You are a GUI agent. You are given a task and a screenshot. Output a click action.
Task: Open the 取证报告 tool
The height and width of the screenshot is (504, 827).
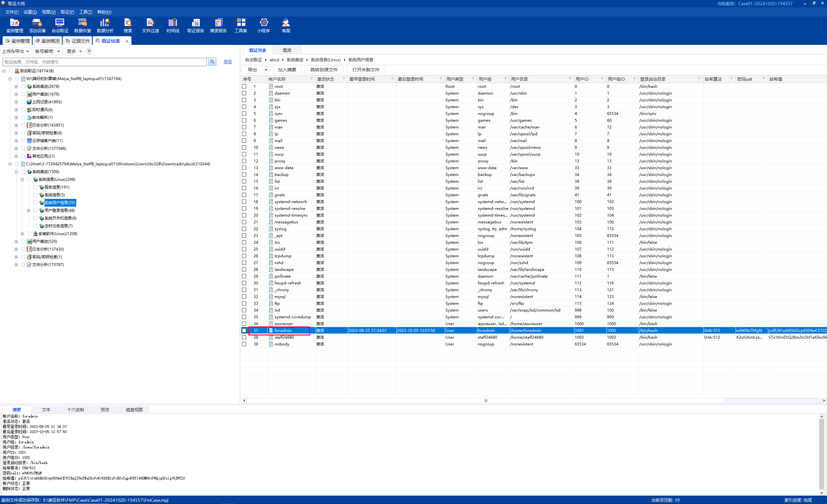[196, 26]
